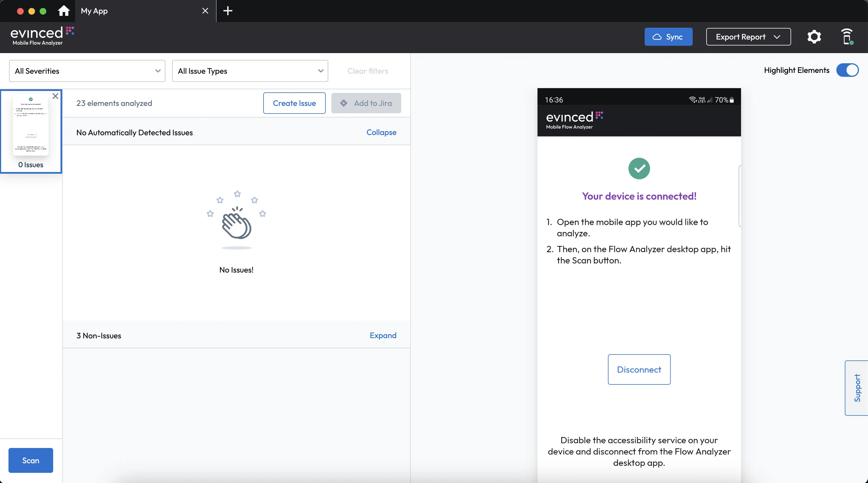Open the All Severities filter dropdown
Image resolution: width=868 pixels, height=483 pixels.
click(x=87, y=71)
